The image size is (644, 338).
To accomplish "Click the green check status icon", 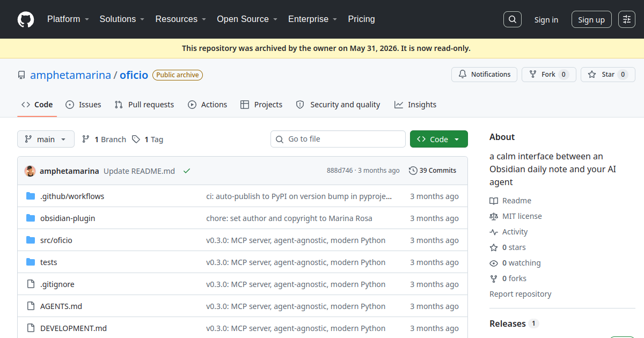I will click(187, 171).
